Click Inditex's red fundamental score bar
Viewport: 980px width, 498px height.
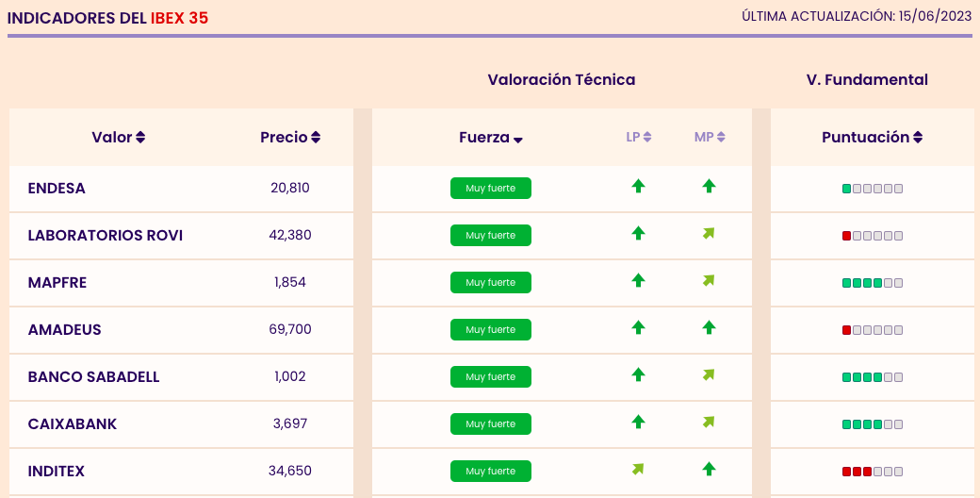873,472
